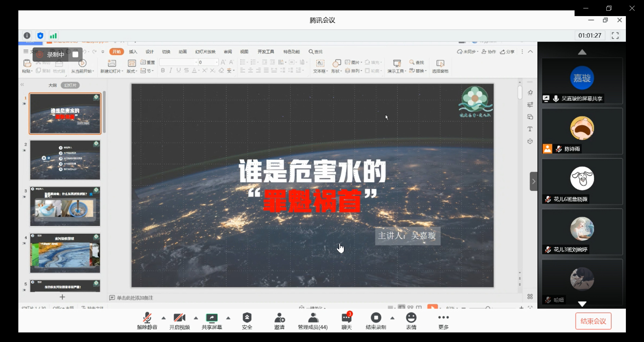Toggle Italic formatting
Image resolution: width=644 pixels, height=342 pixels.
(170, 70)
